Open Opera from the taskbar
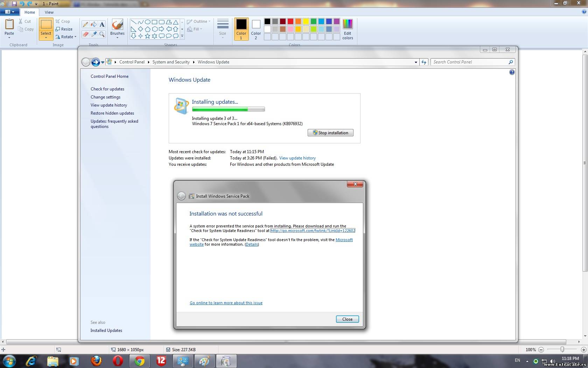The height and width of the screenshot is (368, 588). click(118, 361)
